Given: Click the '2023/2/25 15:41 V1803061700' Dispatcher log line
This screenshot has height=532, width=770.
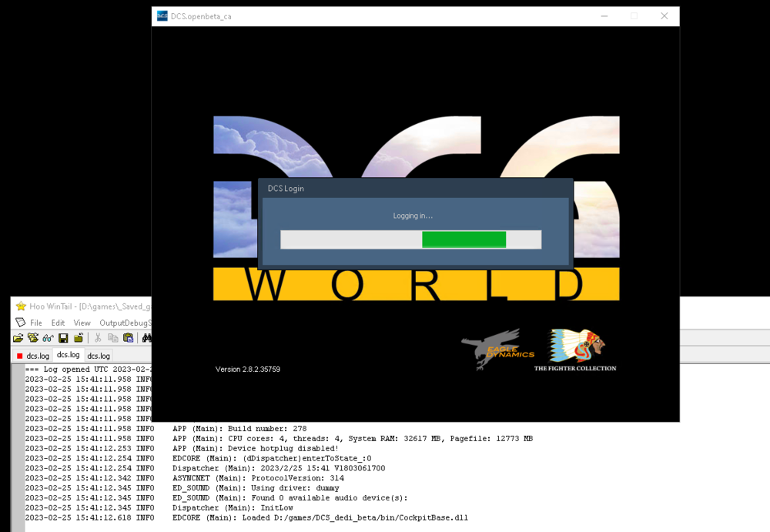Looking at the screenshot, I should (206, 468).
